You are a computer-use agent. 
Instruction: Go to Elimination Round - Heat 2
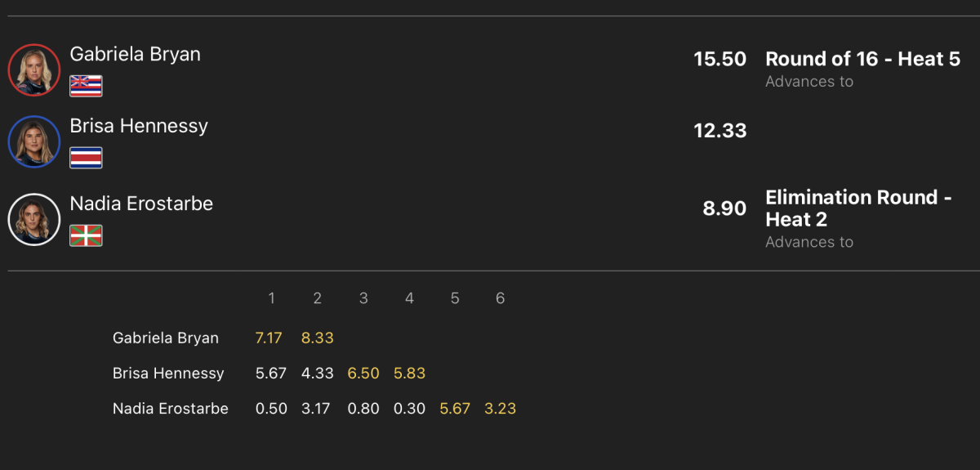[x=858, y=208]
